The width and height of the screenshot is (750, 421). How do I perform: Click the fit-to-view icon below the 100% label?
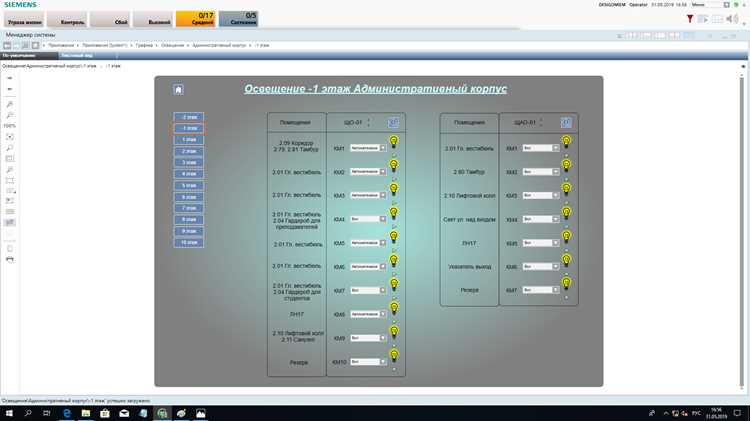pyautogui.click(x=10, y=137)
